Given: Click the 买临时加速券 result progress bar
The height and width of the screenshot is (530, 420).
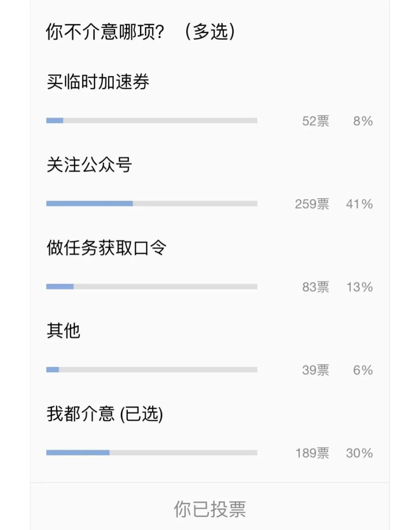Looking at the screenshot, I should pos(152,120).
